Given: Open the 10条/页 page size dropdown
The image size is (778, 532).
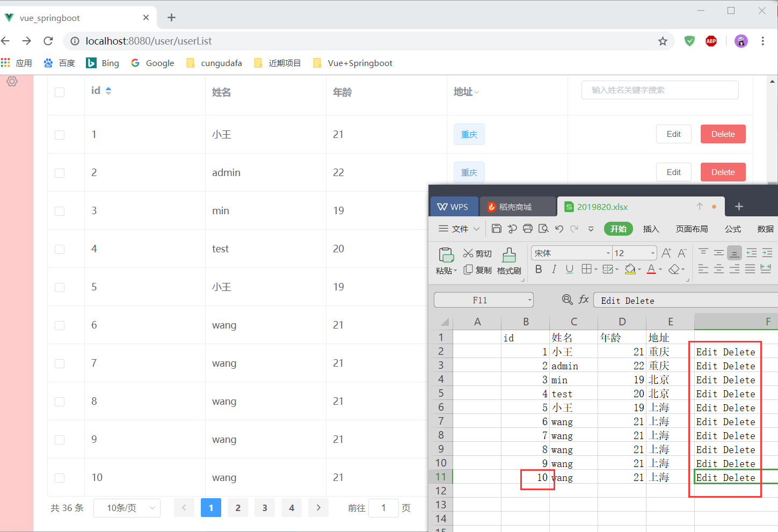Looking at the screenshot, I should tap(127, 507).
